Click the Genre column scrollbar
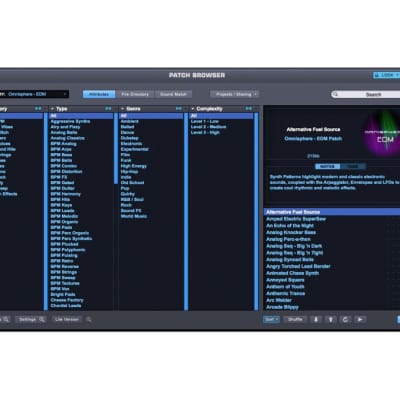This screenshot has width=400, height=400. 186,211
